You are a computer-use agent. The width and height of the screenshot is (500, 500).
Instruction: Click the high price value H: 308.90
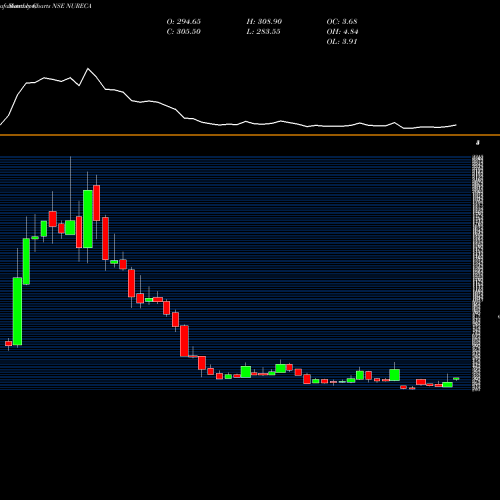(264, 22)
